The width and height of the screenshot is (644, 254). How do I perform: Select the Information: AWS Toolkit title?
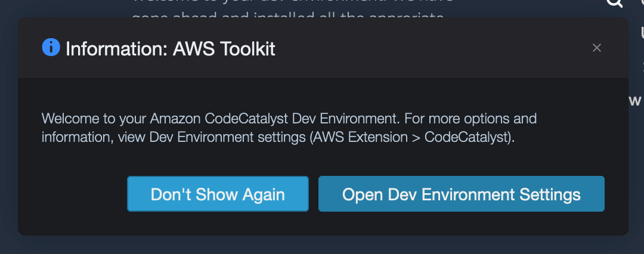[171, 49]
